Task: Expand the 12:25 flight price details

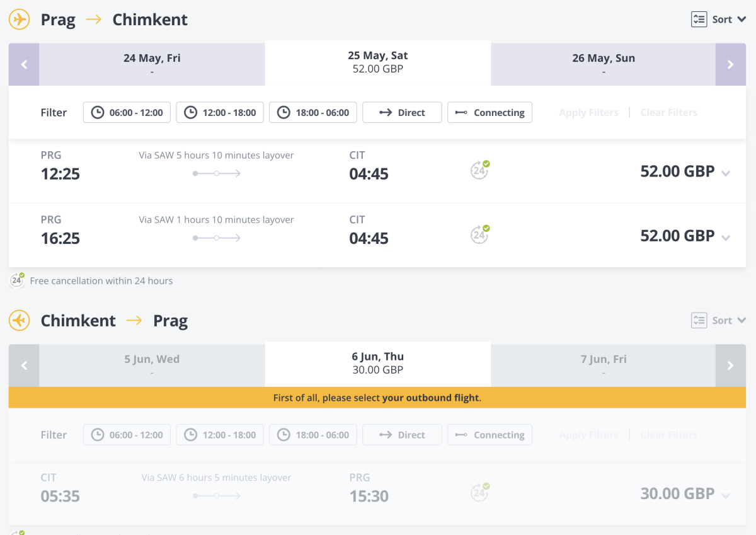Action: pos(726,173)
